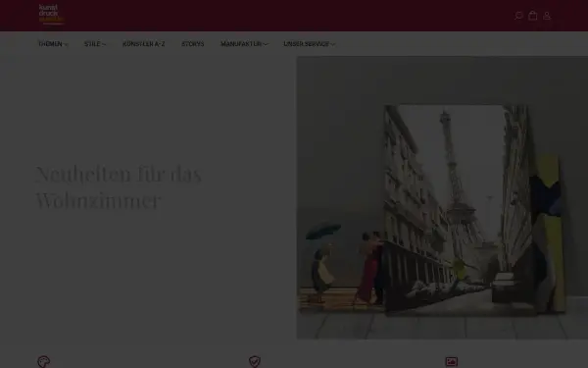Click the artist palette icon

click(43, 361)
